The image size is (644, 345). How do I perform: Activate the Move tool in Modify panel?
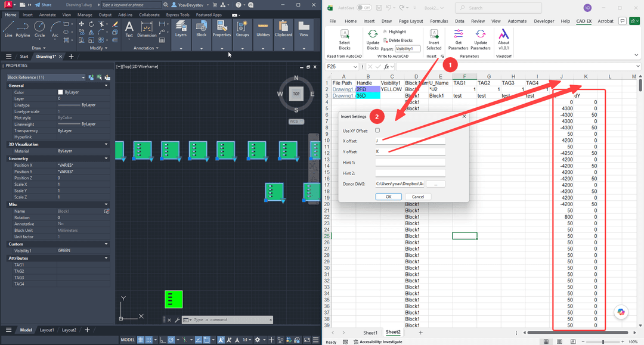click(81, 24)
